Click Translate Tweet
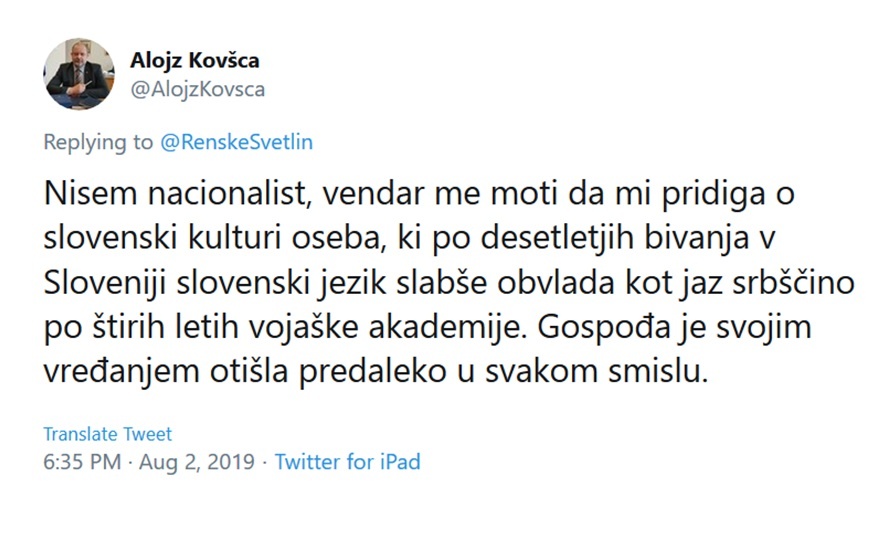 point(107,434)
